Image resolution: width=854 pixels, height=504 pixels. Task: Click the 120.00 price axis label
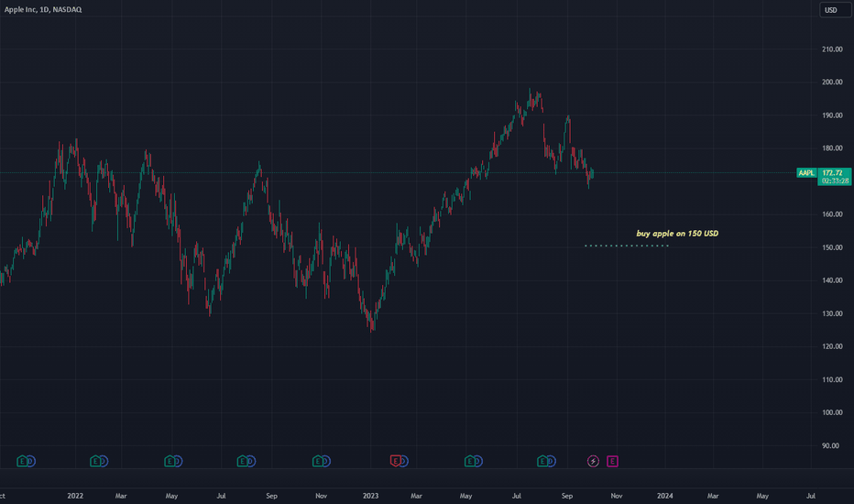coord(832,346)
